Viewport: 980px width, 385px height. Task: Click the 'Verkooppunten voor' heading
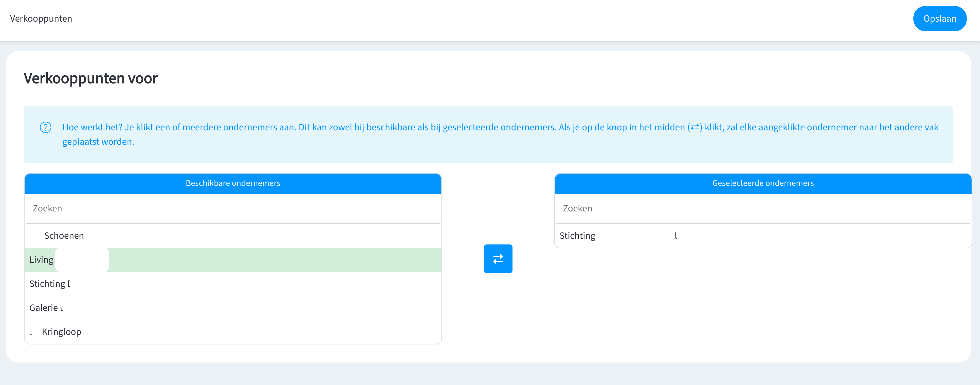(91, 78)
